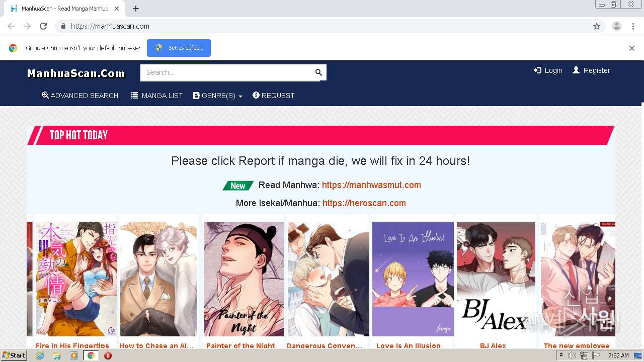Open the heroscan.com link

pyautogui.click(x=364, y=203)
